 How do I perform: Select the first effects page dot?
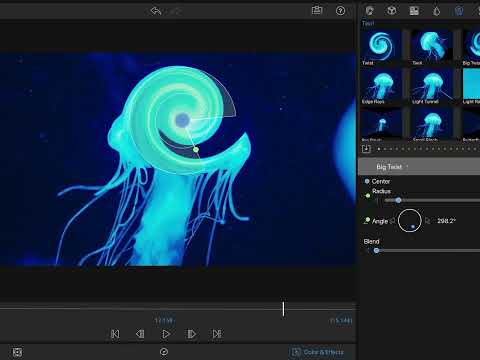click(379, 149)
